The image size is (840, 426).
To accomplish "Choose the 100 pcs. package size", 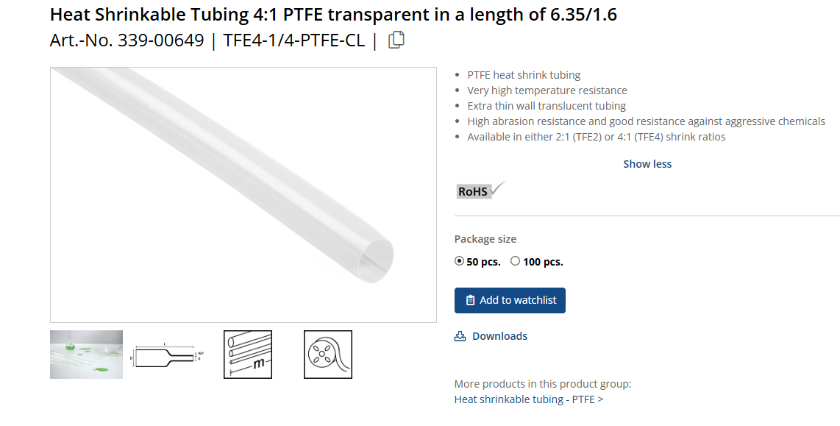I will pyautogui.click(x=515, y=262).
